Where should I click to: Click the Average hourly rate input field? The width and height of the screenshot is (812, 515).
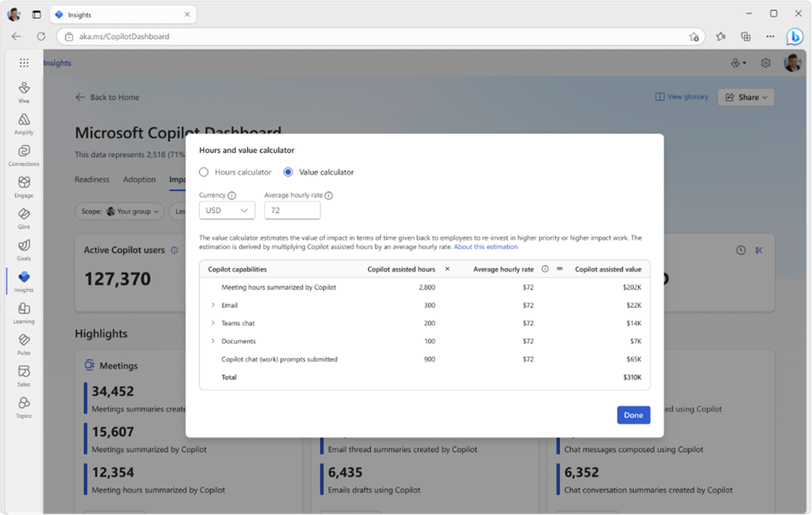pyautogui.click(x=292, y=211)
